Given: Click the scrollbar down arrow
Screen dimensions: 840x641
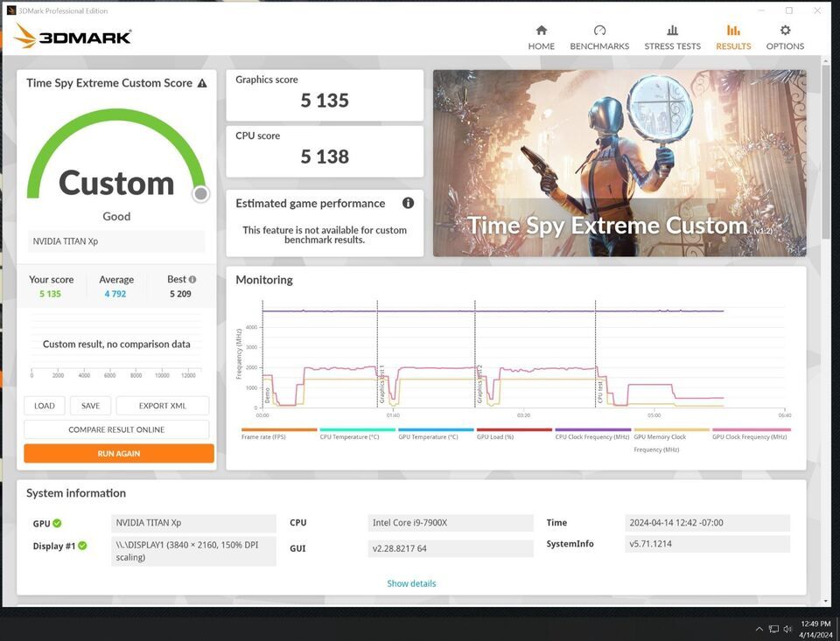Looking at the screenshot, I should (825, 602).
